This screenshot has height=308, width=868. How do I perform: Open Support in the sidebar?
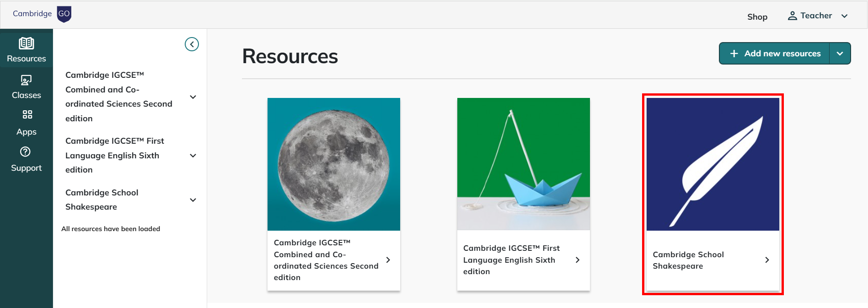pyautogui.click(x=27, y=159)
